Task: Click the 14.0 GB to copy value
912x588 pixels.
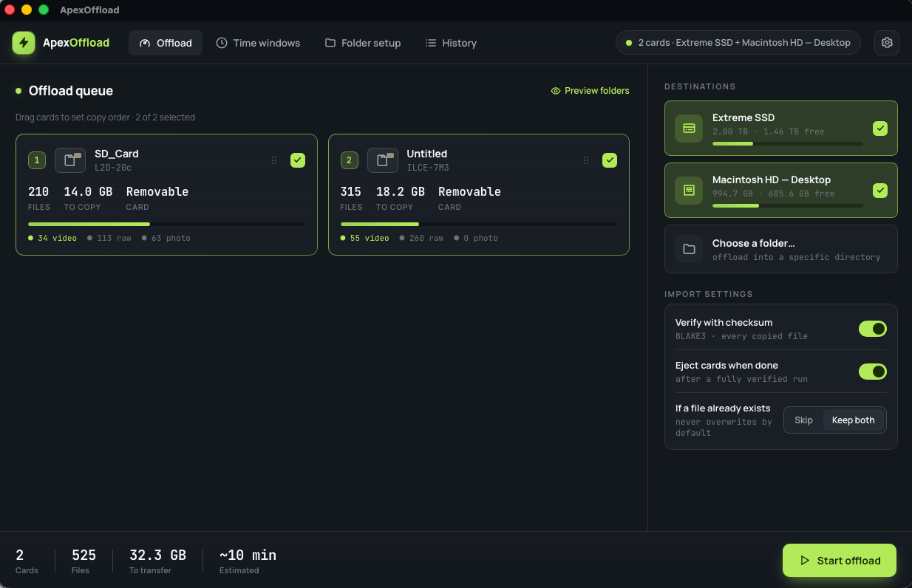Action: coord(88,191)
